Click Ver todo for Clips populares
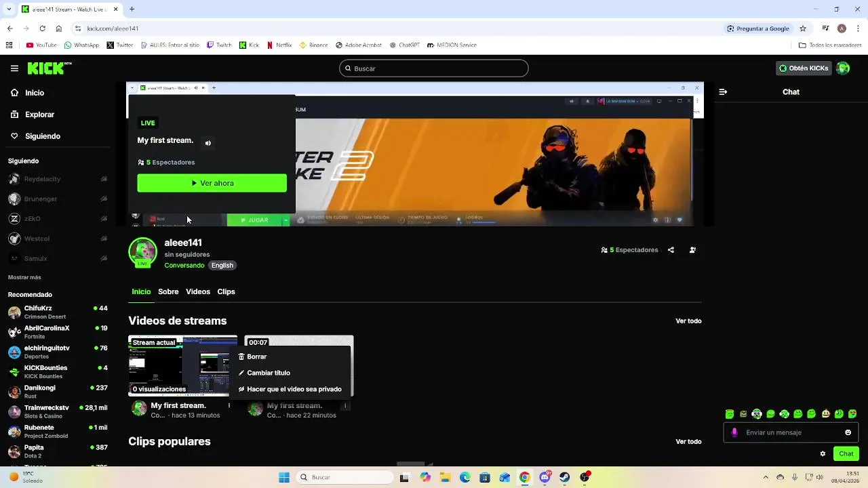 pos(688,442)
